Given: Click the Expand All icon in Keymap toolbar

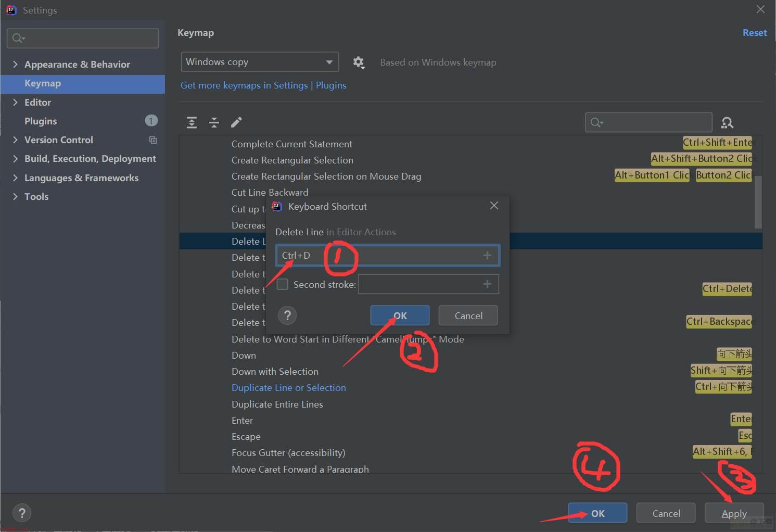Looking at the screenshot, I should 192,122.
